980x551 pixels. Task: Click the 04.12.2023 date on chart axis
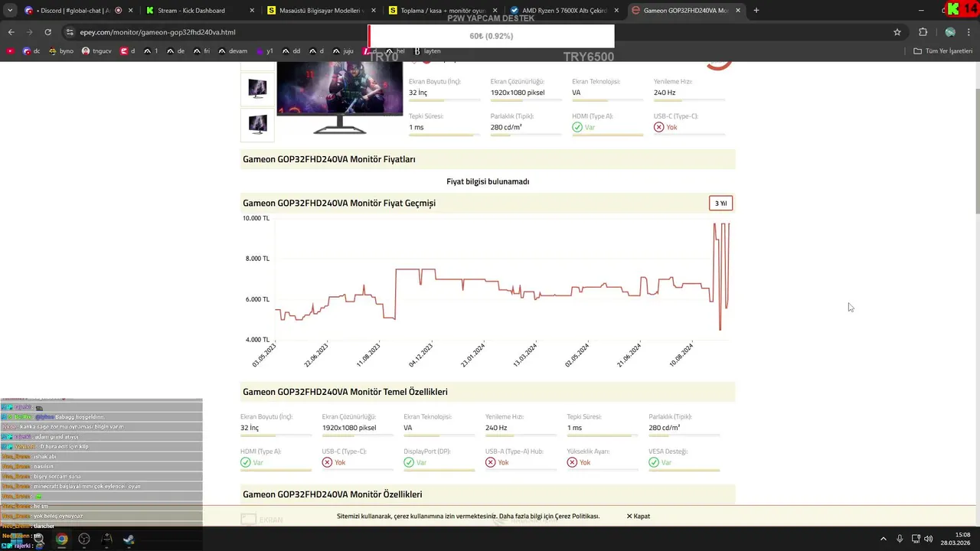pyautogui.click(x=421, y=355)
